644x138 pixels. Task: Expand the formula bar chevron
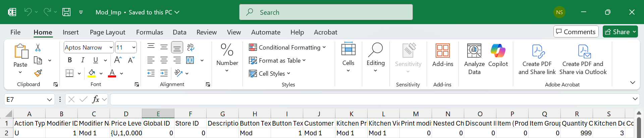[635, 99]
